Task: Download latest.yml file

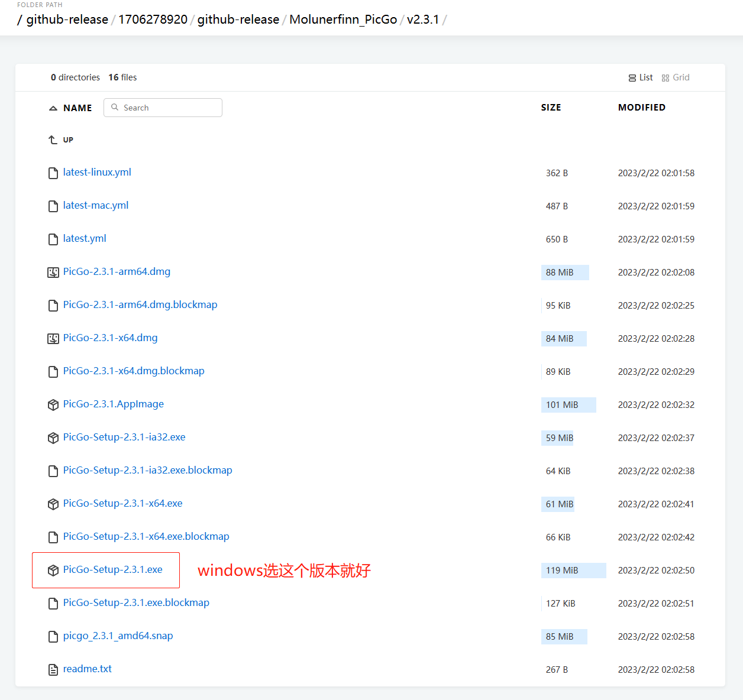Action: click(x=85, y=239)
